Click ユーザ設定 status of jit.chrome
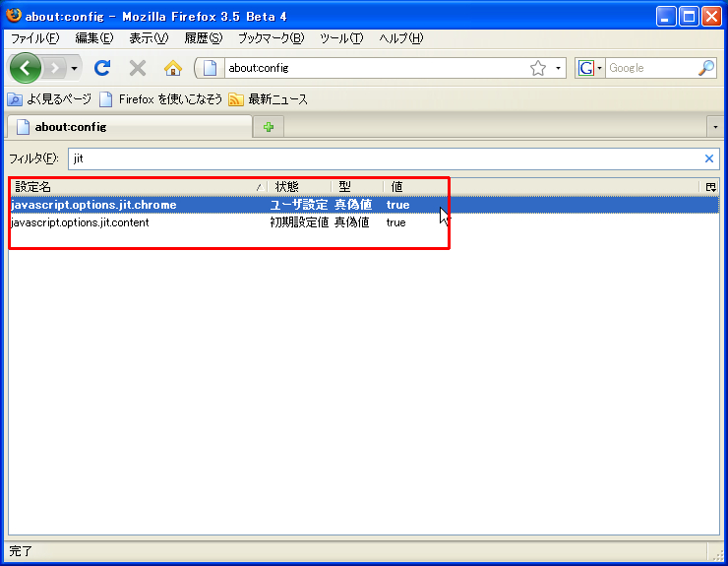This screenshot has height=566, width=728. tap(299, 205)
